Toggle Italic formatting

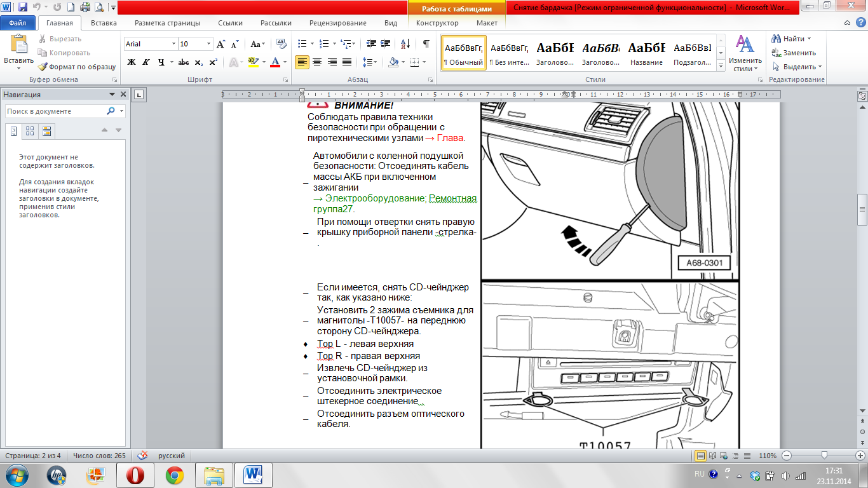tap(147, 62)
